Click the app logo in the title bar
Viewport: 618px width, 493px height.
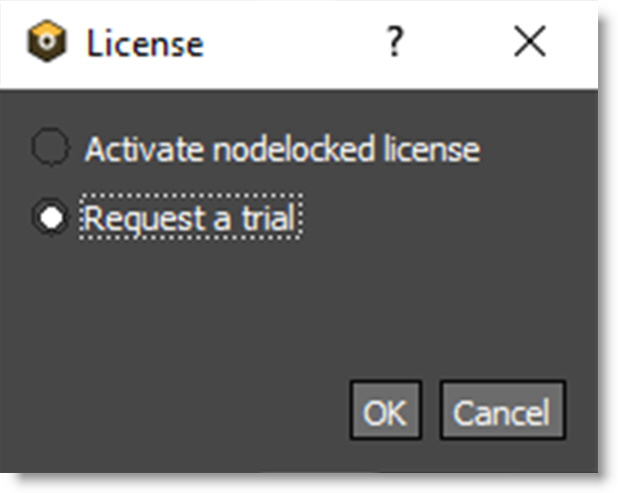47,43
